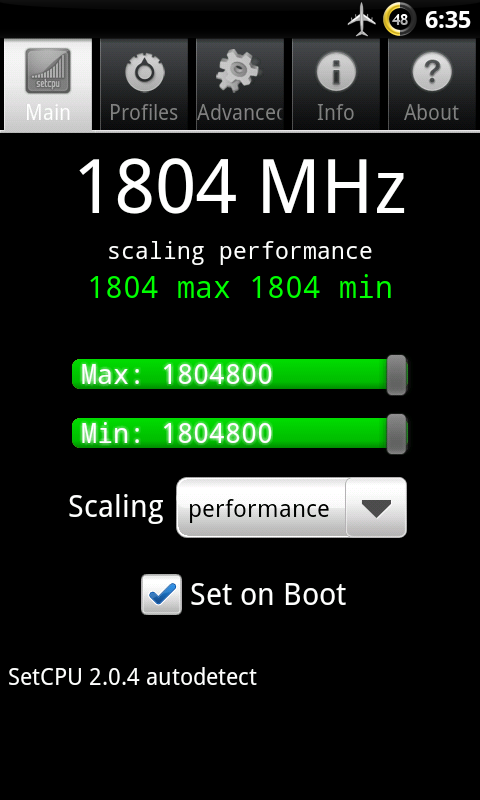Tap the airplane mode icon in status bar

(x=362, y=20)
